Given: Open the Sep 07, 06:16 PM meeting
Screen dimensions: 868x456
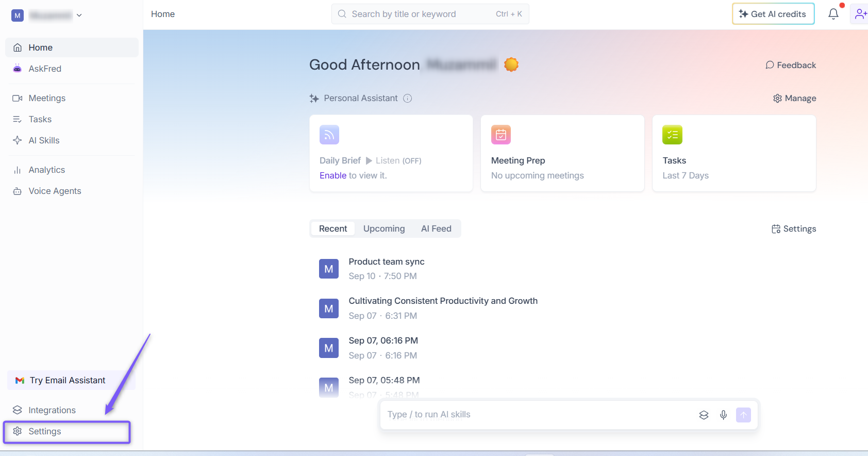Looking at the screenshot, I should [x=383, y=340].
